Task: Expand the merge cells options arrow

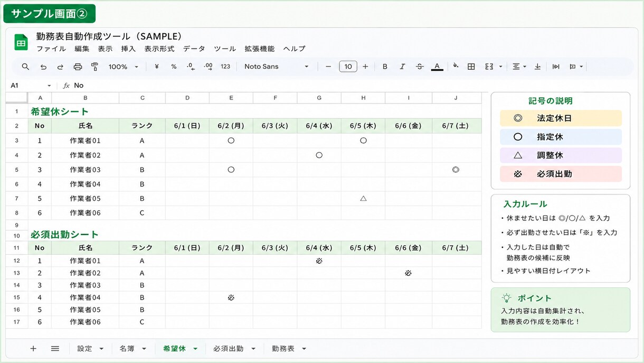Action: pos(500,67)
